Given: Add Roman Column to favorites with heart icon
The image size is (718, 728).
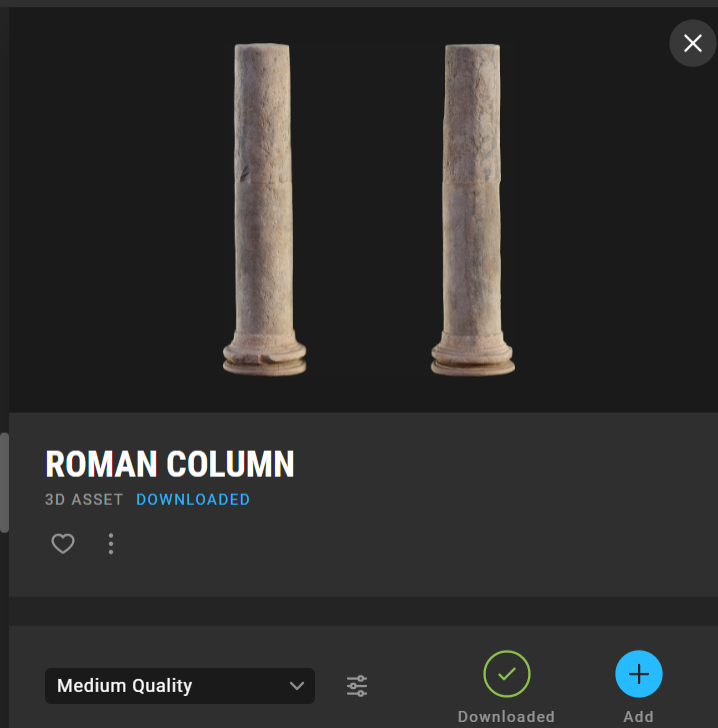Looking at the screenshot, I should [63, 543].
